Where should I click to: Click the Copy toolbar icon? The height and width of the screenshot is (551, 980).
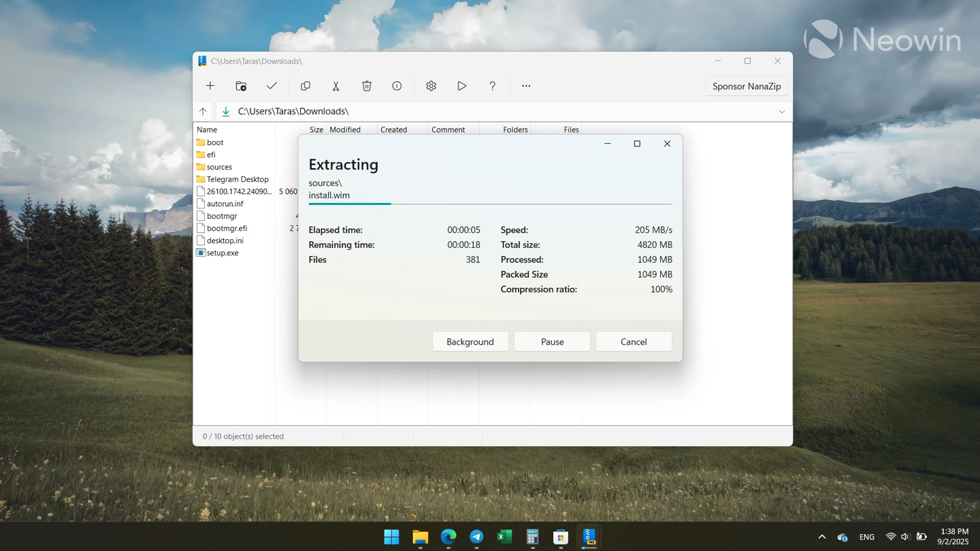tap(306, 86)
